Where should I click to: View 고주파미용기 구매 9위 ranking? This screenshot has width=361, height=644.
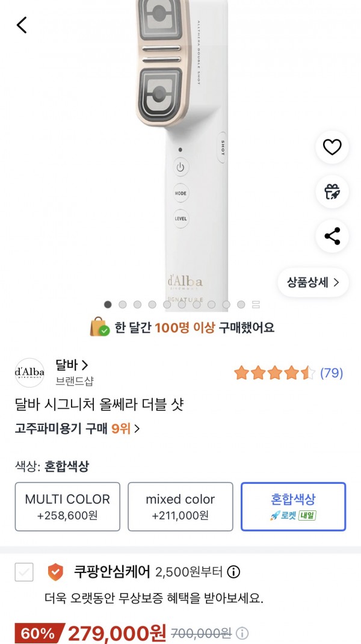pyautogui.click(x=77, y=429)
